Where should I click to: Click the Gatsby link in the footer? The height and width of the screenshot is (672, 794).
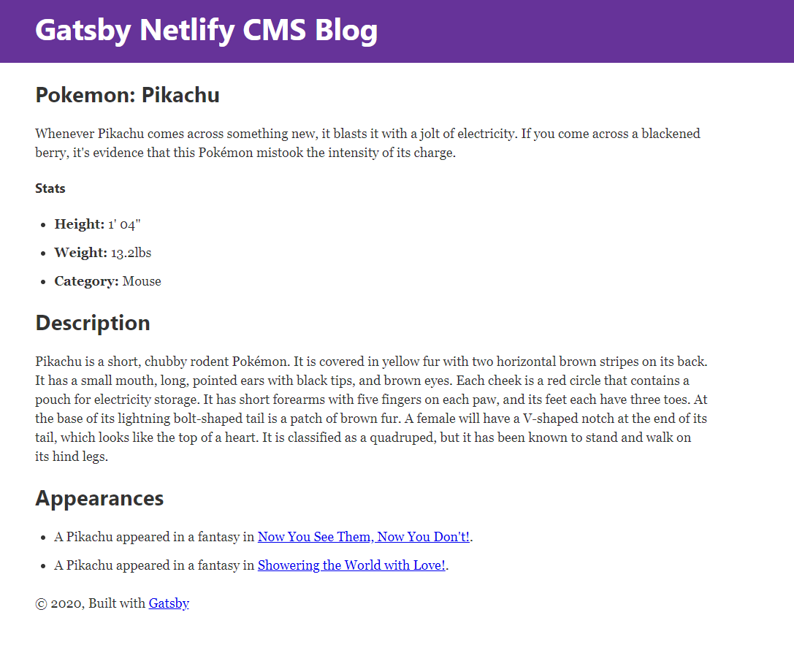click(x=169, y=603)
